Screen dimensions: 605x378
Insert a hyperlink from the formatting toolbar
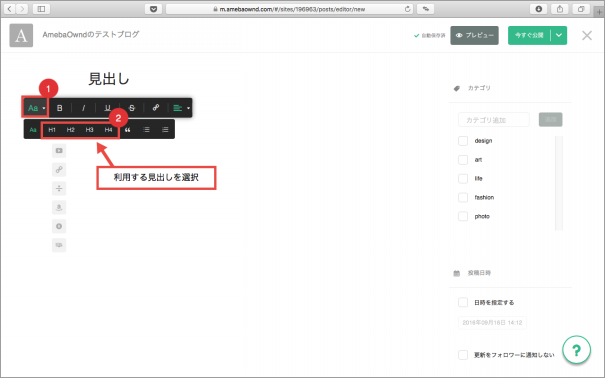155,108
